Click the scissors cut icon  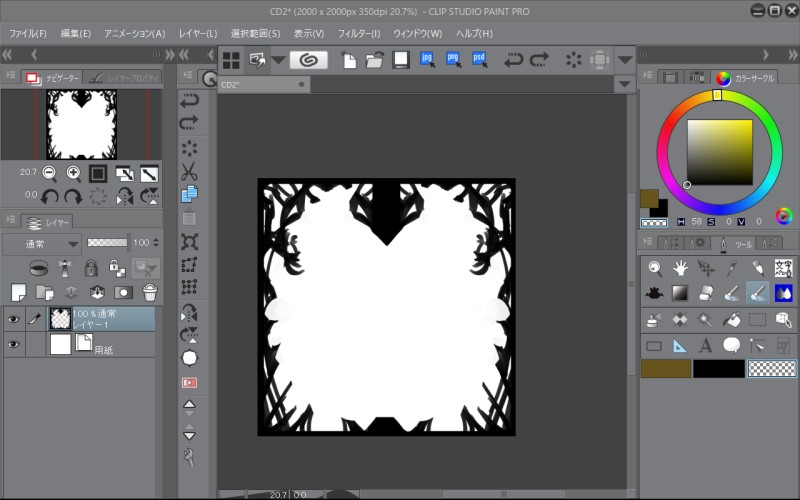click(189, 171)
